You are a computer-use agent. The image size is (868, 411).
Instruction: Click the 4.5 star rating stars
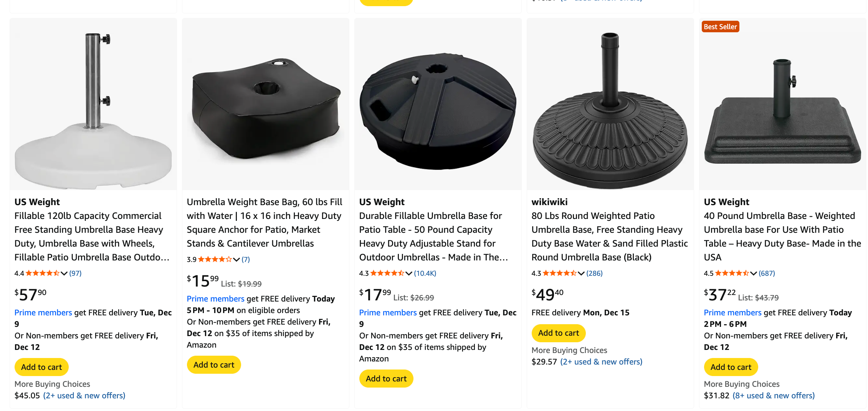732,273
